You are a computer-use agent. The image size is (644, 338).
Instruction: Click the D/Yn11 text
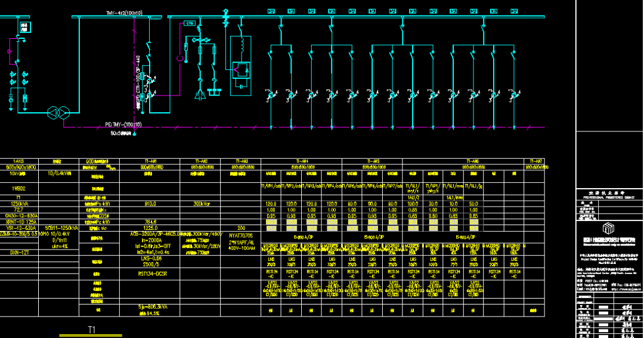coord(60,240)
